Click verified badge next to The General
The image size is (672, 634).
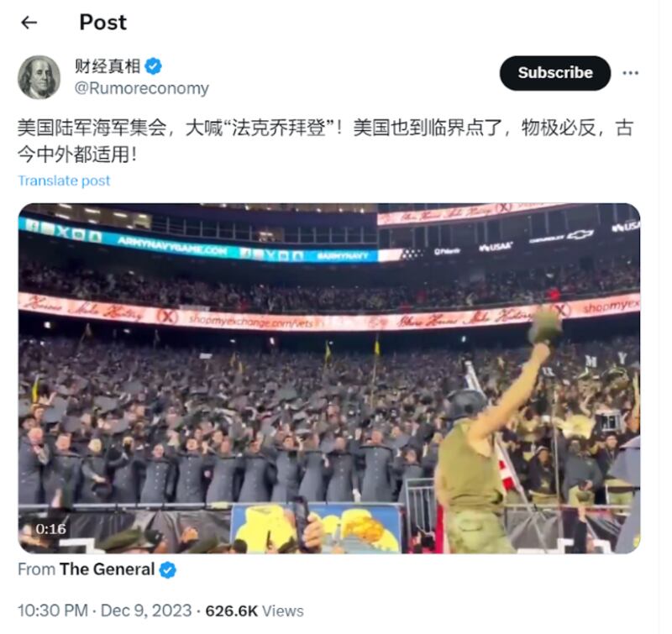tap(167, 570)
